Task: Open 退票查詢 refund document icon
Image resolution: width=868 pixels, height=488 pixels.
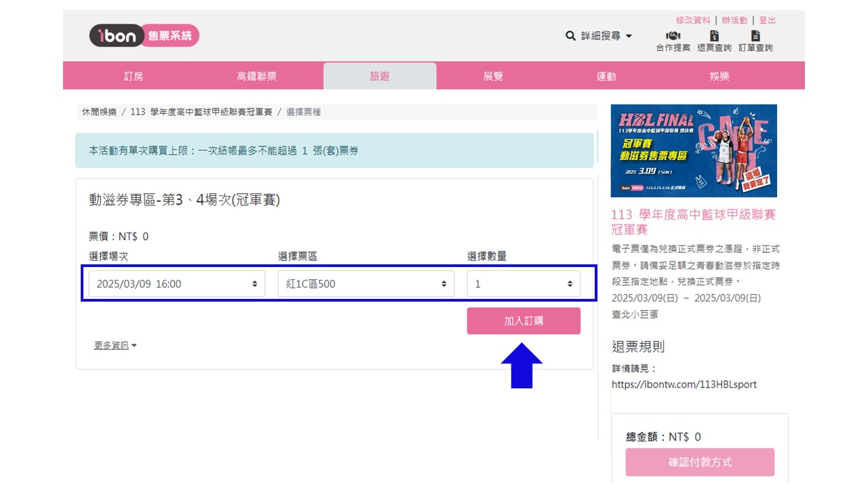Action: click(x=714, y=37)
